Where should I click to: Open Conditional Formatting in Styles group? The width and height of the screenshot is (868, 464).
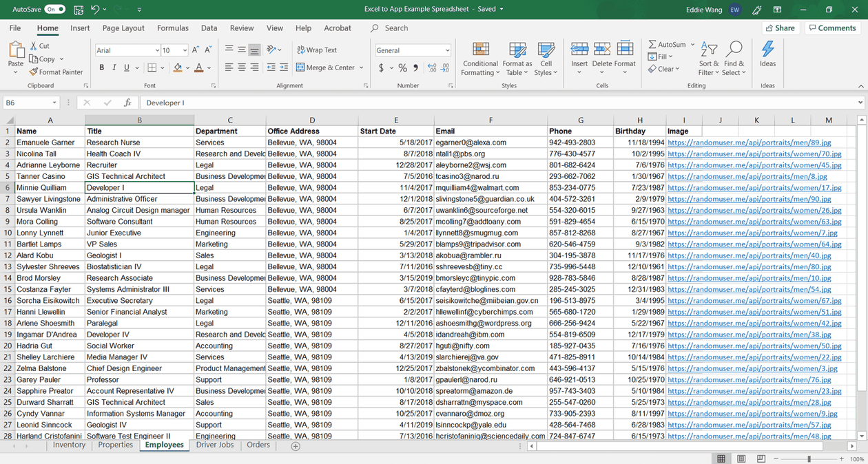[480, 59]
